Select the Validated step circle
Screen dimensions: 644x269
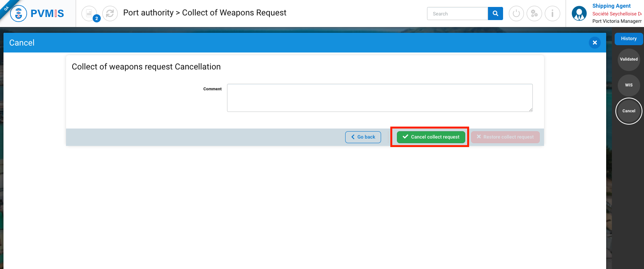coord(629,59)
